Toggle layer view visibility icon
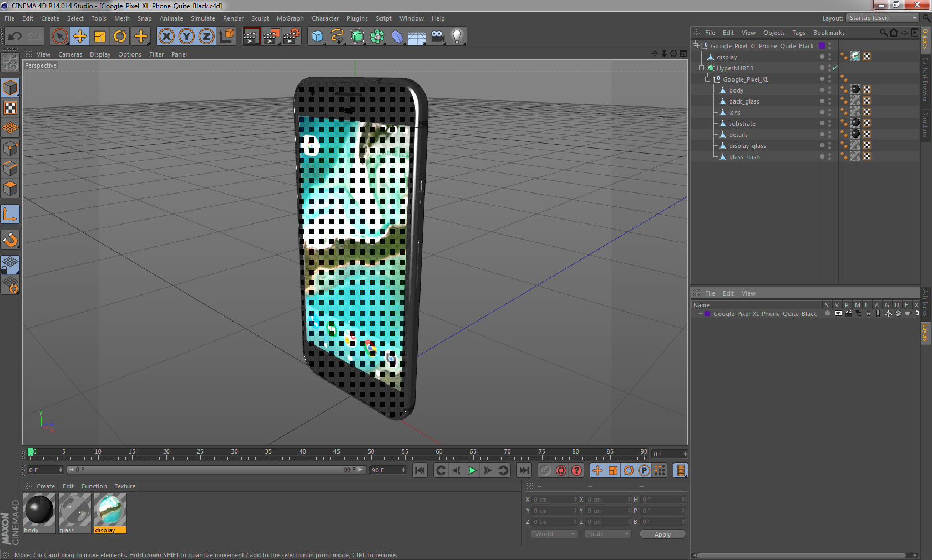 [x=838, y=314]
